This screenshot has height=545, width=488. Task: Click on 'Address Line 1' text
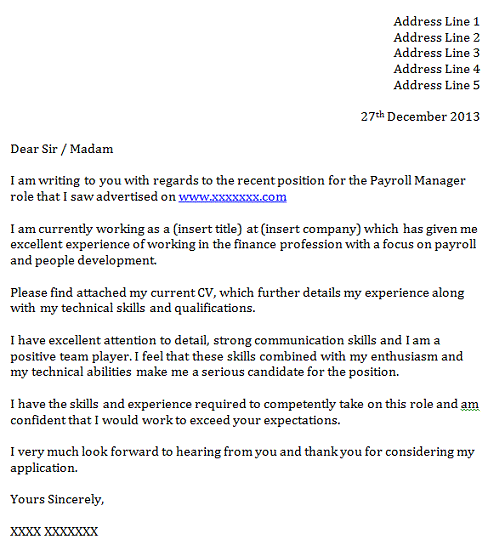coord(437,22)
